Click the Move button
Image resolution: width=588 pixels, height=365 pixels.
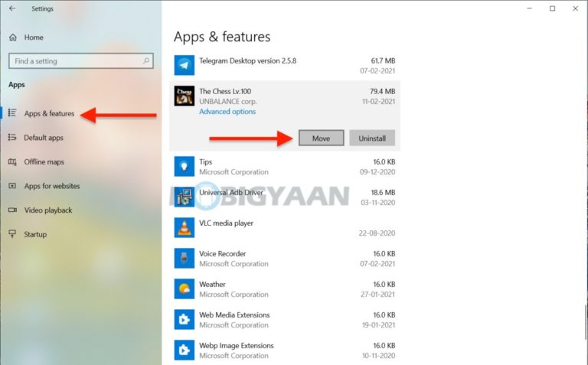[321, 138]
